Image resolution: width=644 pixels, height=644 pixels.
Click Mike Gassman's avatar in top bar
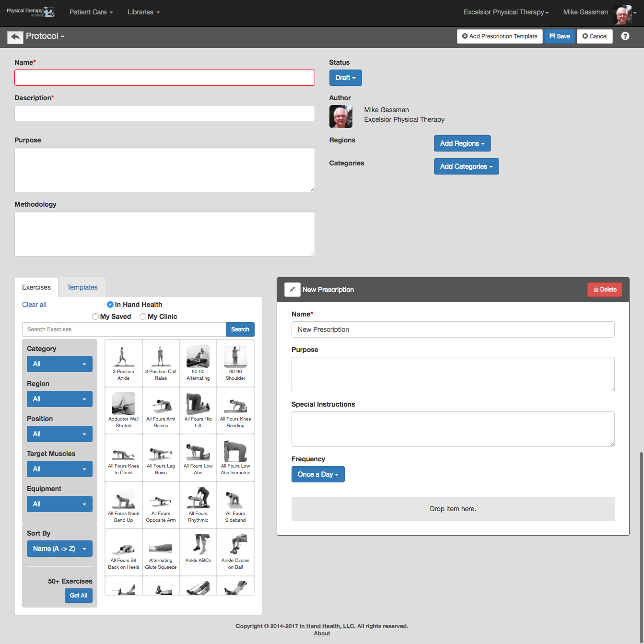point(623,14)
